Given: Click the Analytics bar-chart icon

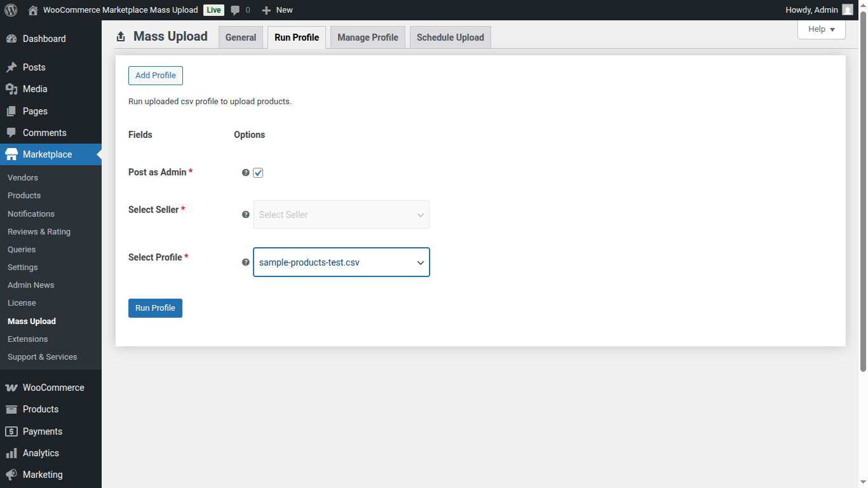Looking at the screenshot, I should 11,452.
